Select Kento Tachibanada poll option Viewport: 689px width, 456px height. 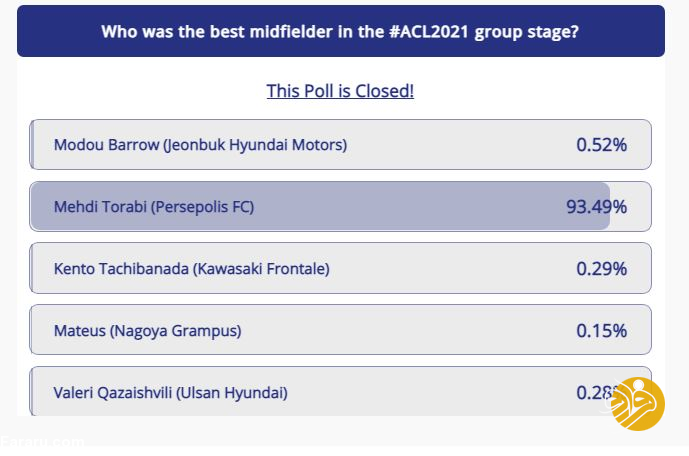(340, 268)
